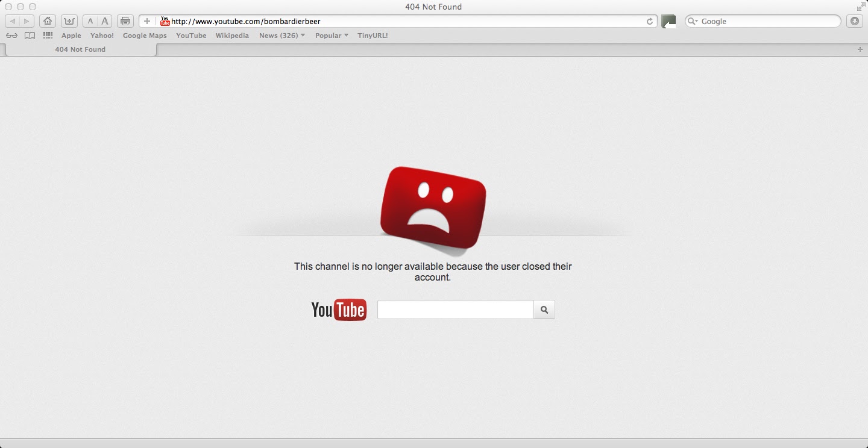The image size is (868, 448).
Task: Select the 404 Not Found tab
Action: [80, 49]
